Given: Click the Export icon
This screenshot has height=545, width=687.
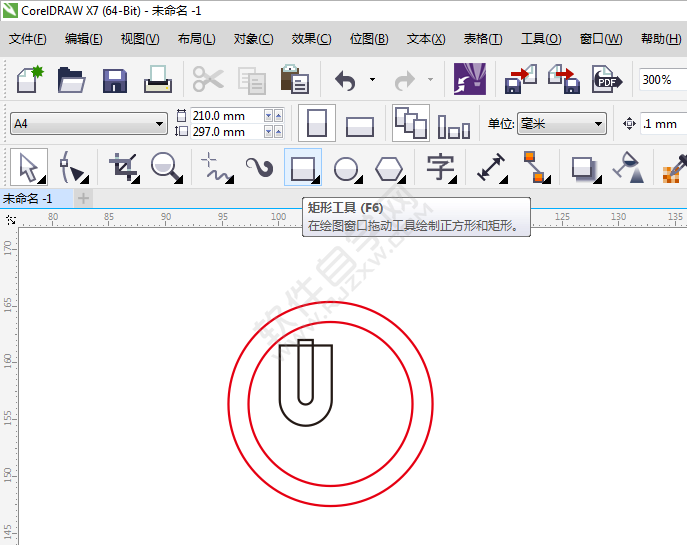Looking at the screenshot, I should tap(564, 79).
